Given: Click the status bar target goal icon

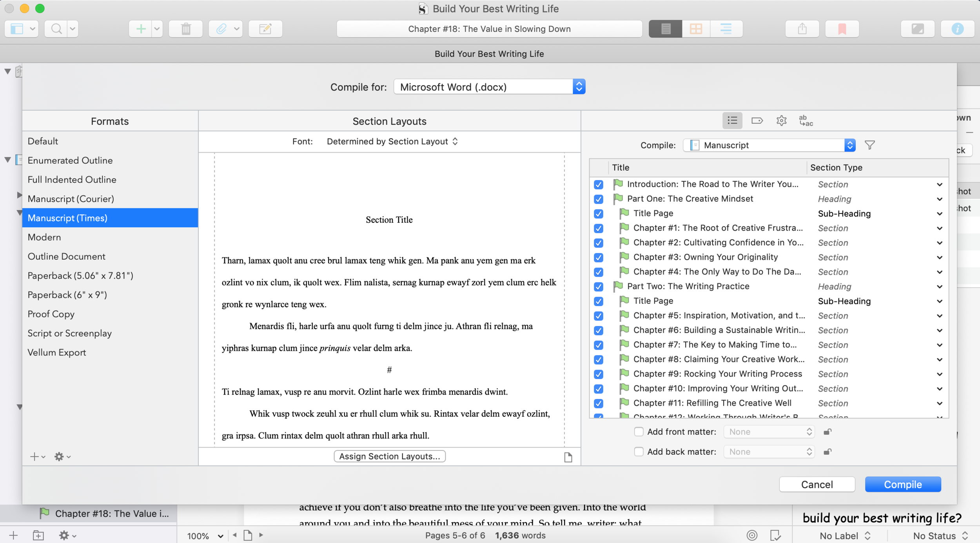Looking at the screenshot, I should coord(752,535).
